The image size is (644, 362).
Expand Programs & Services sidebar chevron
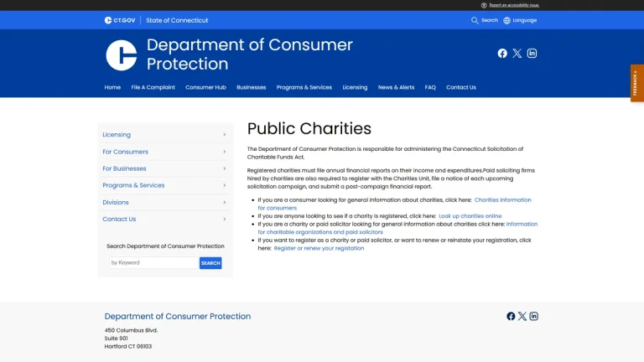click(x=224, y=185)
